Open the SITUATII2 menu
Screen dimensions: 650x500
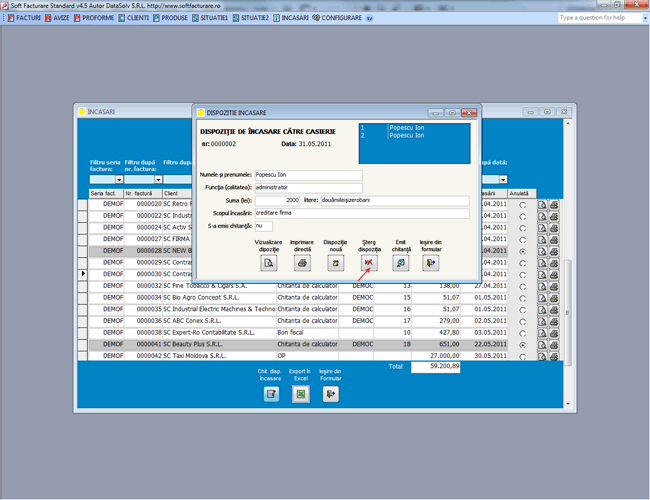click(x=251, y=18)
